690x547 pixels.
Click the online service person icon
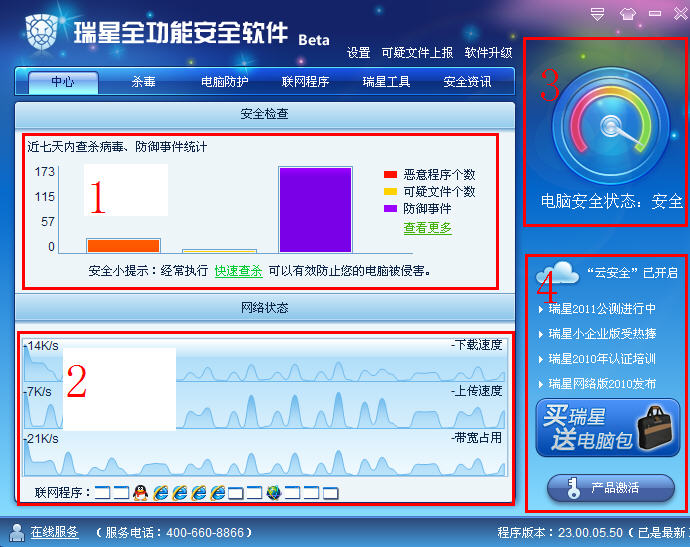(17, 532)
